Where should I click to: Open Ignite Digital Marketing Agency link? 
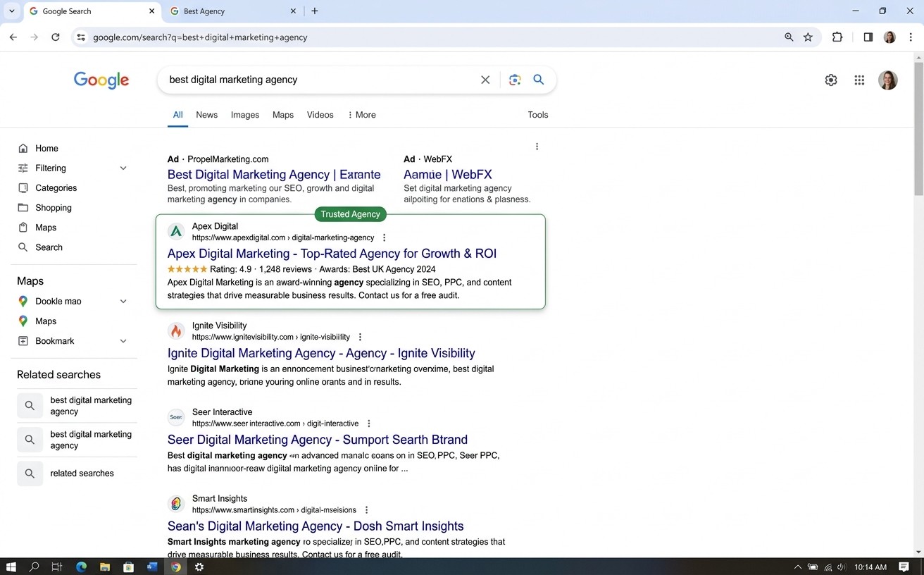tap(321, 353)
